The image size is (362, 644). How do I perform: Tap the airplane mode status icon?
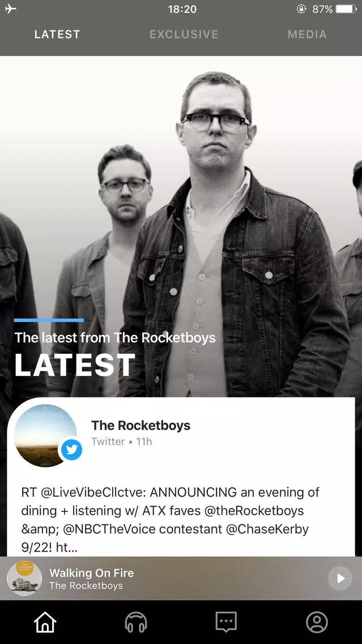pos(11,9)
